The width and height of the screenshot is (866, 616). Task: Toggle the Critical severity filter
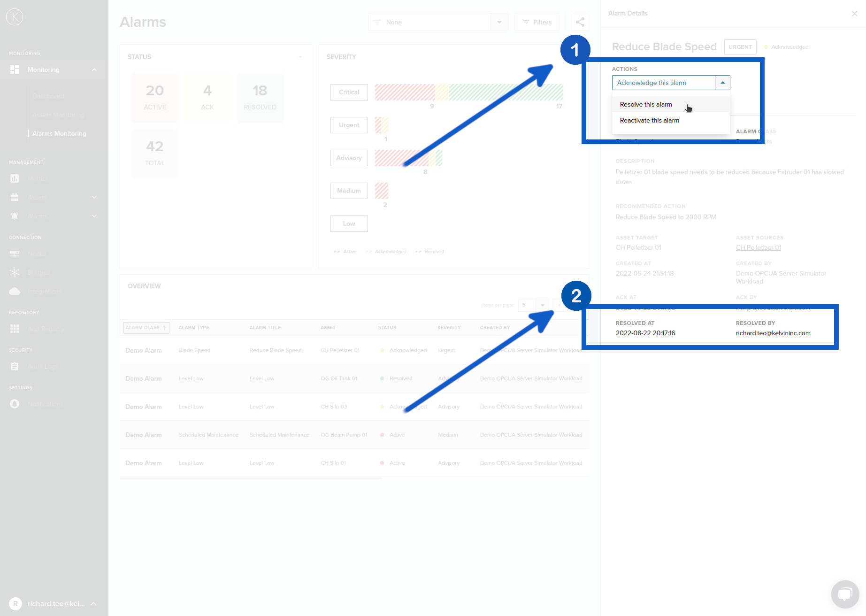tap(349, 92)
